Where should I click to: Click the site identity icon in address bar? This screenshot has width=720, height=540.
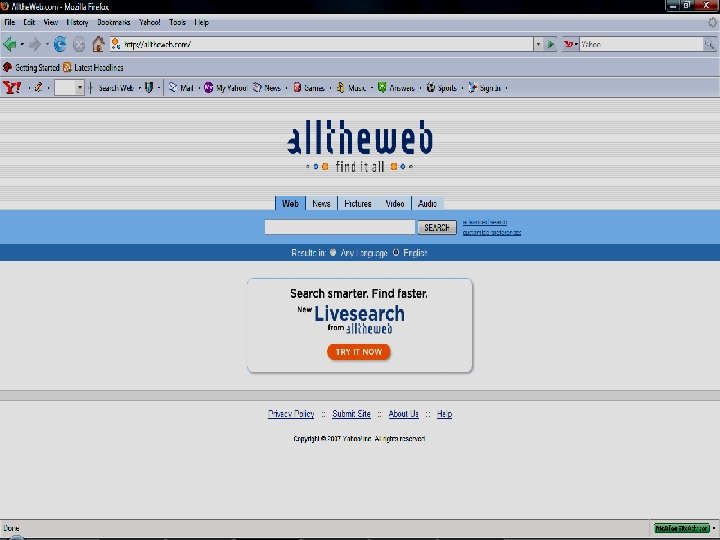click(116, 44)
